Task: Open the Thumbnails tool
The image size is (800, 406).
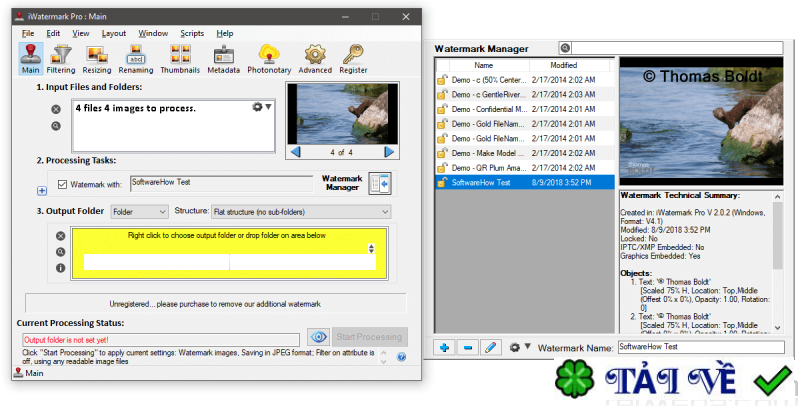Action: [x=180, y=59]
